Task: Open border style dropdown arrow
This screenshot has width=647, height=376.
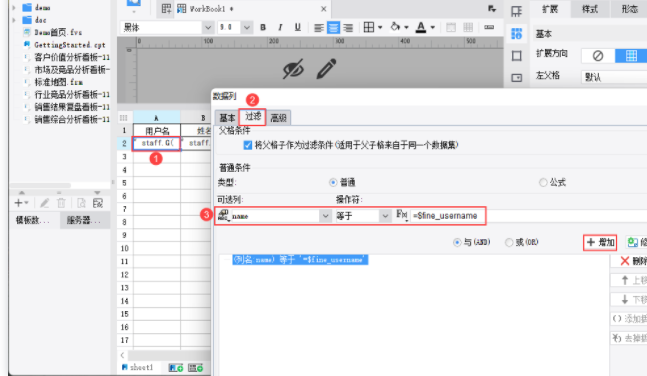Action: (x=380, y=28)
